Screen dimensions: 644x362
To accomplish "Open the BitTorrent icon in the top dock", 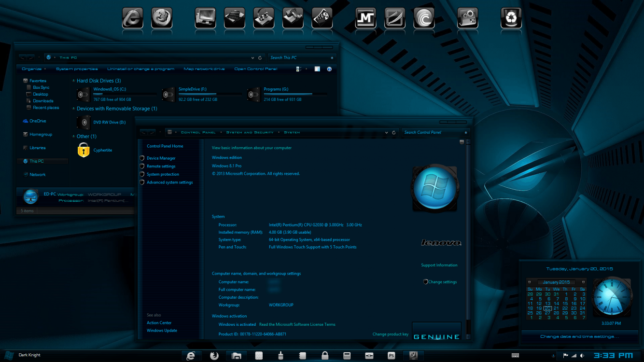I will click(x=424, y=18).
